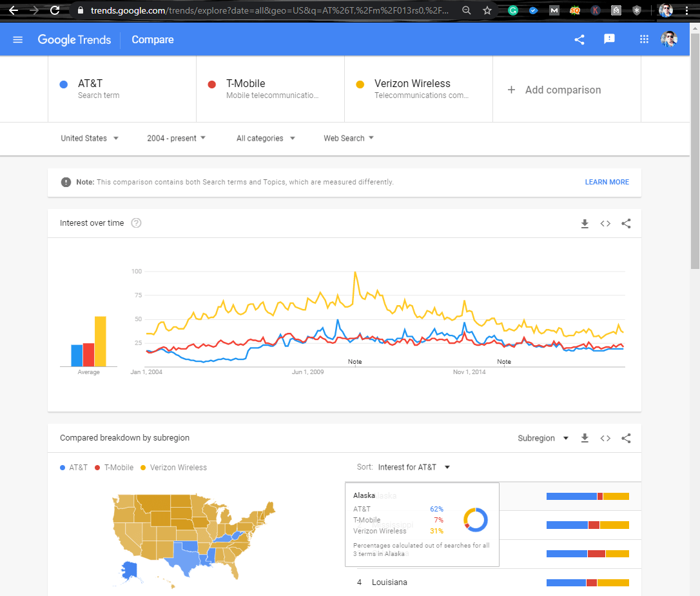Change the 2004 - present time range
Screen dimensions: 700x596
coord(176,138)
